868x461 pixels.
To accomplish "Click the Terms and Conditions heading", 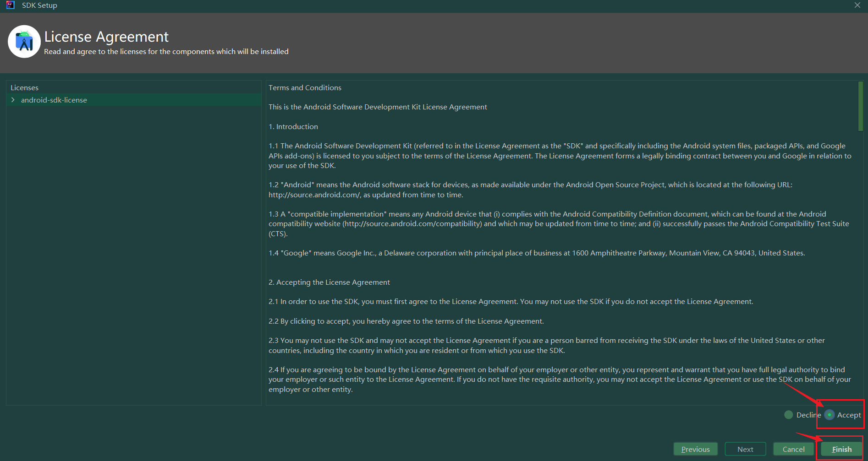I will [x=305, y=87].
